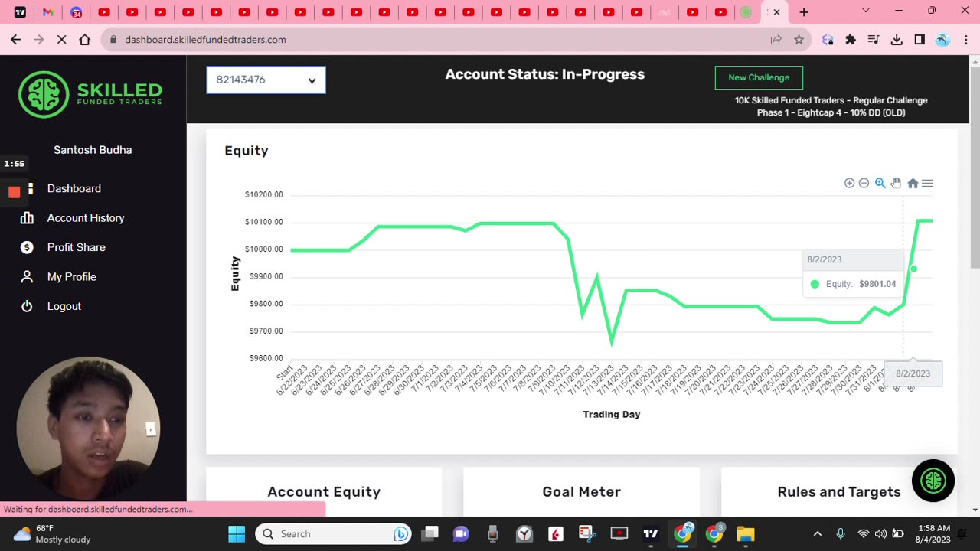Activate the chart panning hand tool
Screen dimensions: 980x551
point(896,183)
